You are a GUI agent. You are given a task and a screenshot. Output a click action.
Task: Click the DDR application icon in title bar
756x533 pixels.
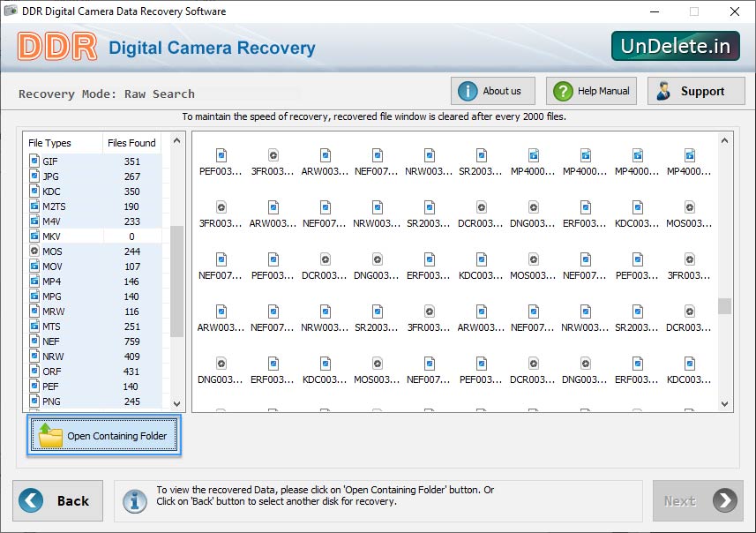point(11,11)
